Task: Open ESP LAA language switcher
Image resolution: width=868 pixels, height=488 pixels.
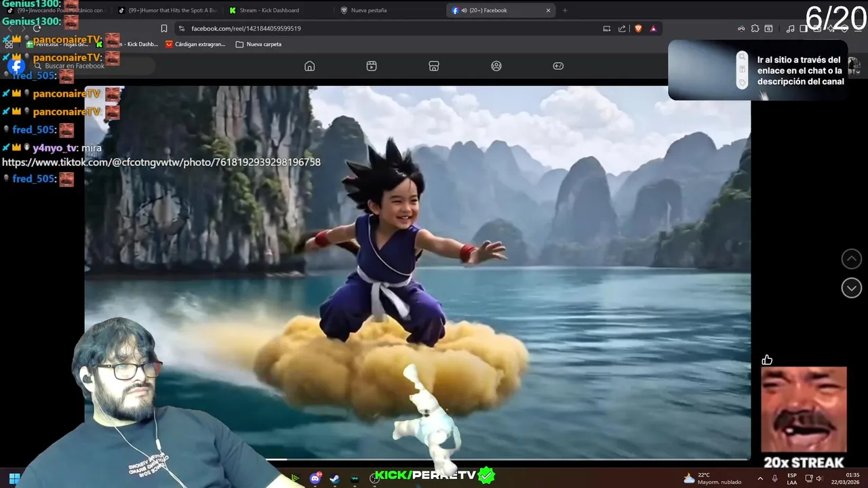Action: tap(792, 479)
